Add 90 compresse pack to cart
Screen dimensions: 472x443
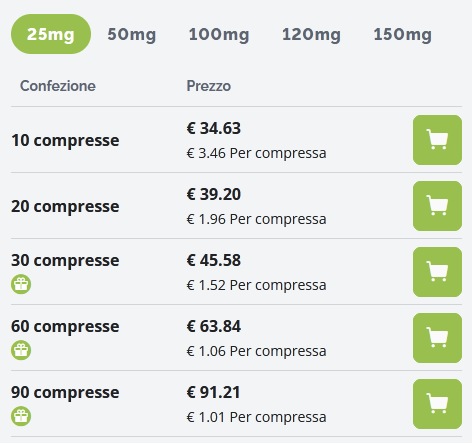click(x=437, y=404)
